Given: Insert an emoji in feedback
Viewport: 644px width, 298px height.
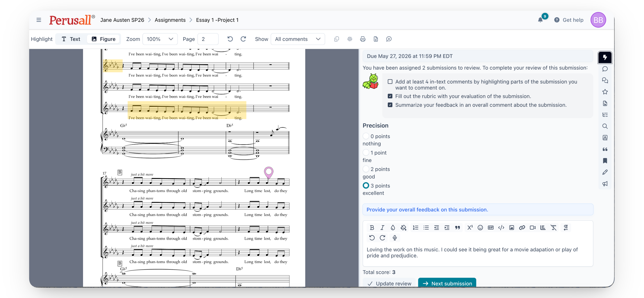Looking at the screenshot, I should [x=480, y=227].
